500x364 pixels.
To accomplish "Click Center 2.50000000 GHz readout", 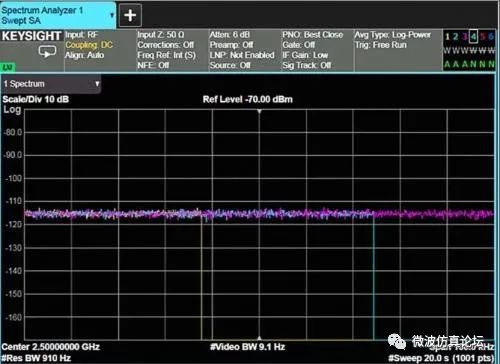I will 50,347.
